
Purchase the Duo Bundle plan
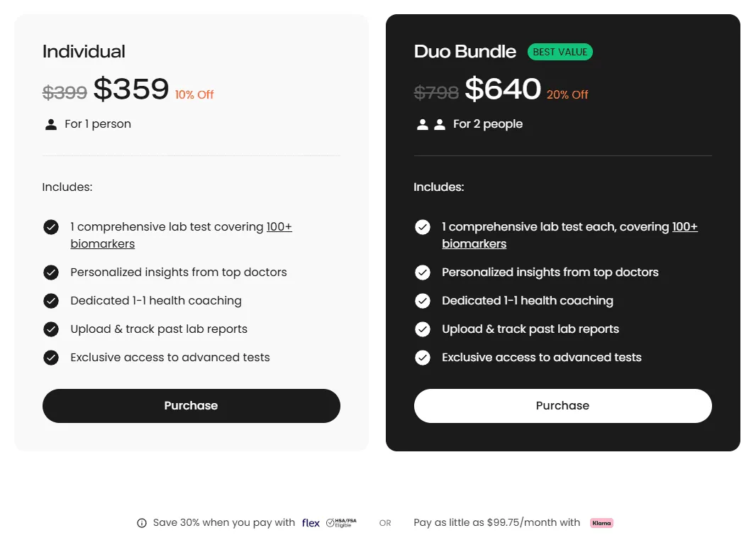tap(562, 406)
